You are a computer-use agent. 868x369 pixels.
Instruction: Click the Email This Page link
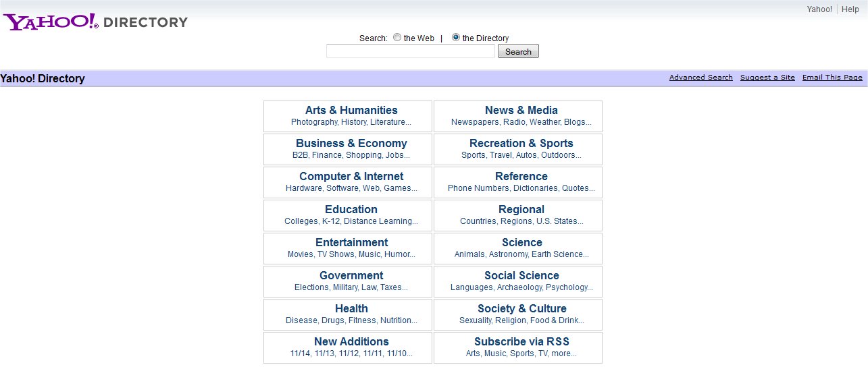click(x=832, y=78)
